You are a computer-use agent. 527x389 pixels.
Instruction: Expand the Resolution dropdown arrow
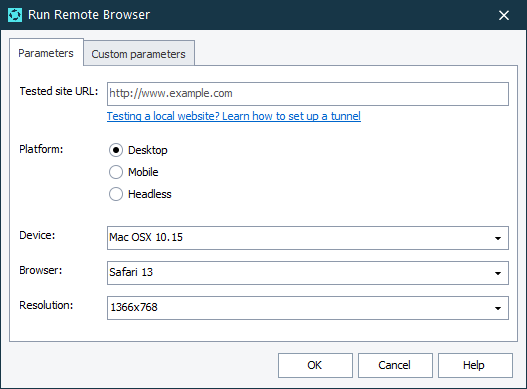[498, 308]
